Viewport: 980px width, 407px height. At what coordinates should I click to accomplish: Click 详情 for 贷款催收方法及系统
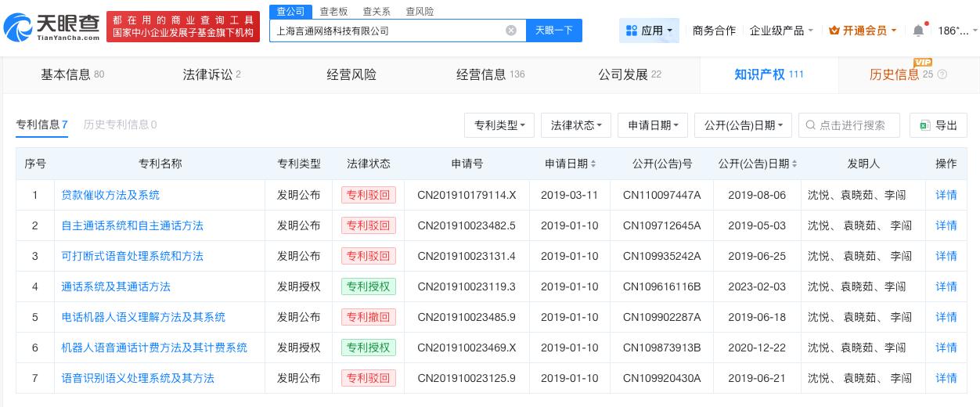(x=946, y=195)
